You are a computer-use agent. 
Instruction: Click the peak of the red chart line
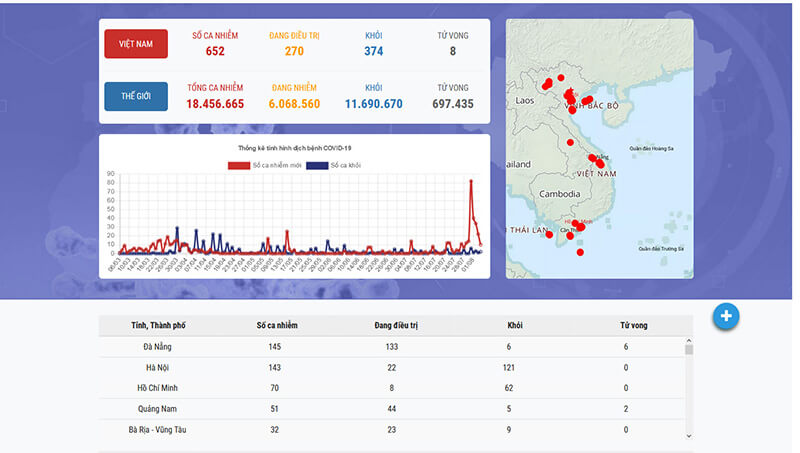coord(471,181)
